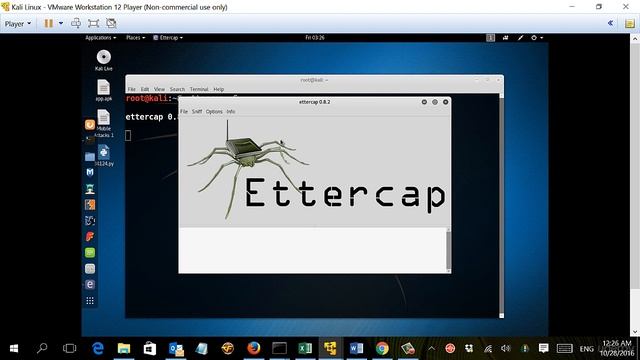Open the terminal icon in the Kali dock
The image size is (640, 360).
tap(90, 140)
